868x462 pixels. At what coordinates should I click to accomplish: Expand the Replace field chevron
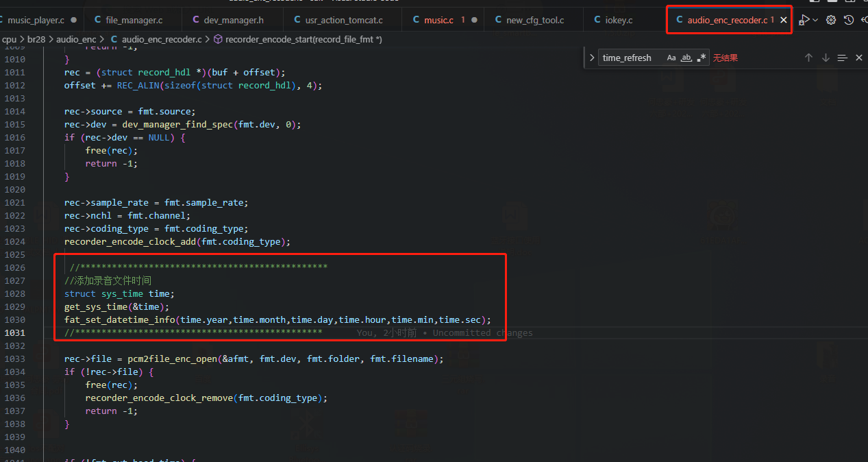point(592,58)
